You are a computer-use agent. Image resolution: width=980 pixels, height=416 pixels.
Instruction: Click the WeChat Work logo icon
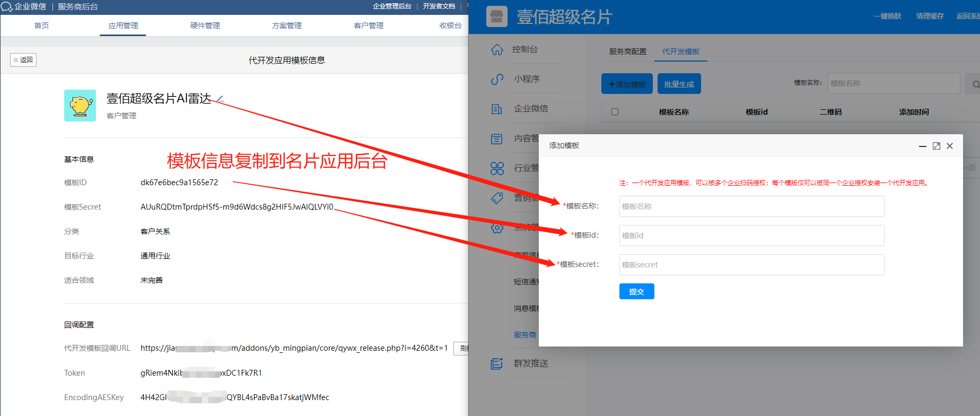tap(7, 7)
